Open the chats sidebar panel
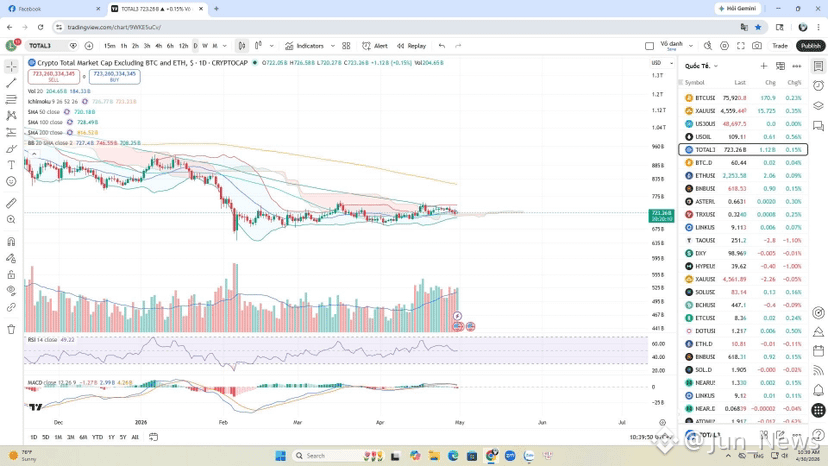828x466 pixels. (818, 126)
